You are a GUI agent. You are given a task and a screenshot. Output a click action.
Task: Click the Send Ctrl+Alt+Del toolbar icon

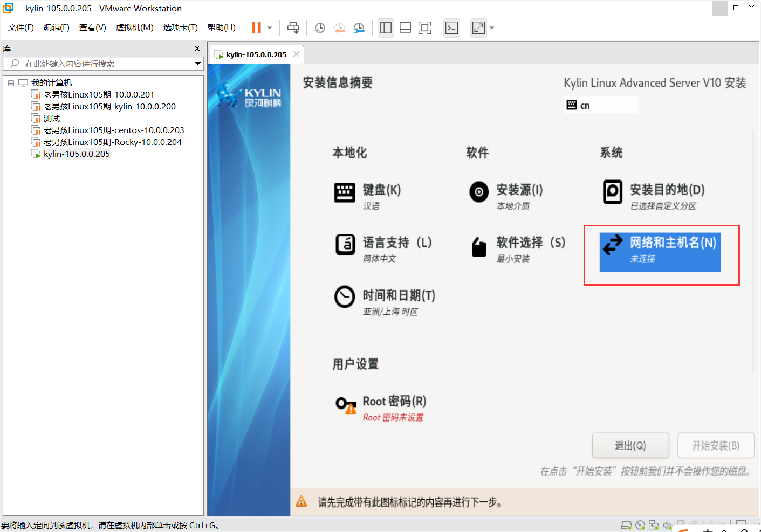coord(293,28)
